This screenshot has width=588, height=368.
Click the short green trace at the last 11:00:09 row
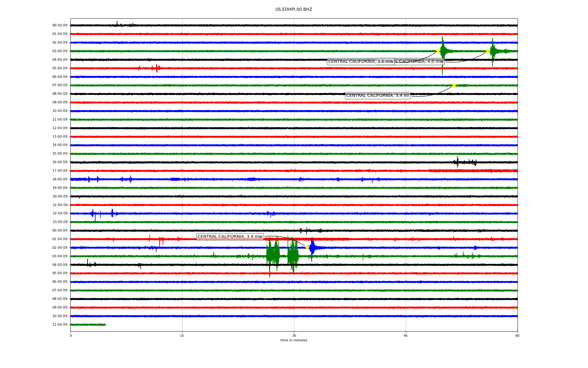click(88, 324)
